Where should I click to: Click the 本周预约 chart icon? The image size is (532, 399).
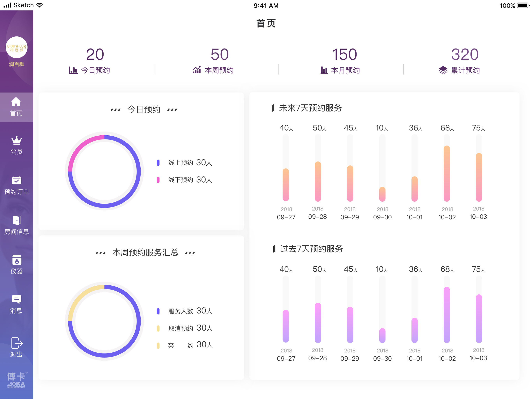pyautogui.click(x=196, y=70)
